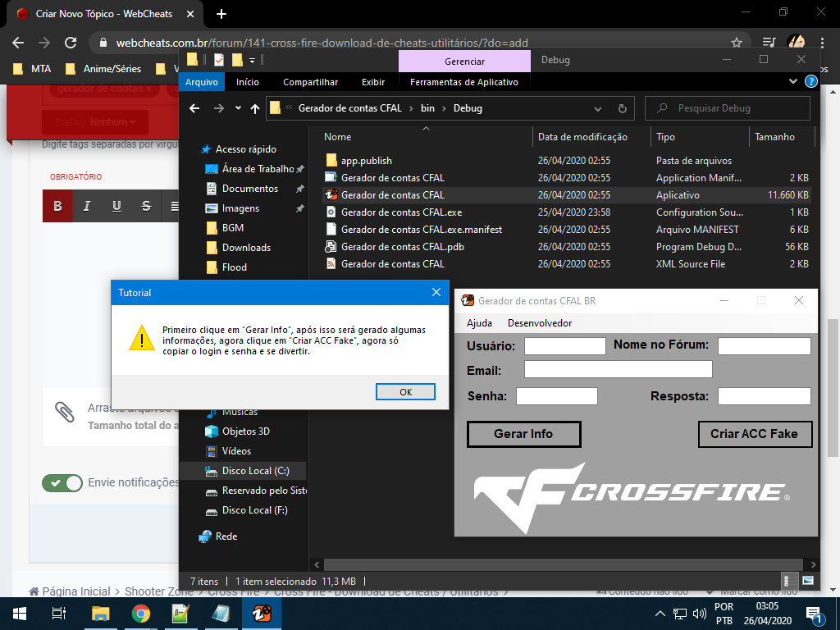Toggle strikethrough in the forum editor
This screenshot has width=840, height=630.
point(146,206)
